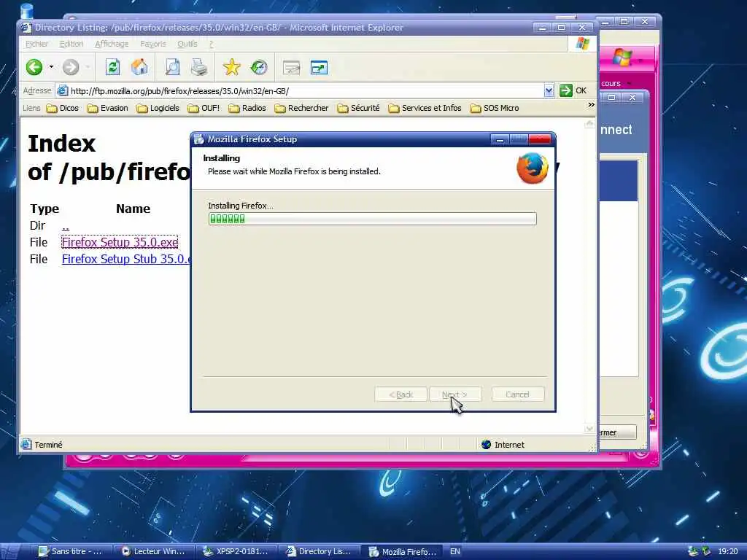
Task: Open the Radios links folder
Action: point(247,108)
